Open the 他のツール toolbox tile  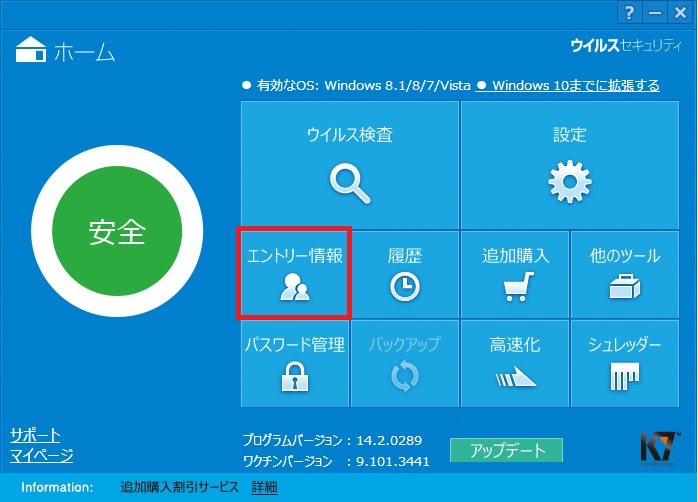pos(625,274)
